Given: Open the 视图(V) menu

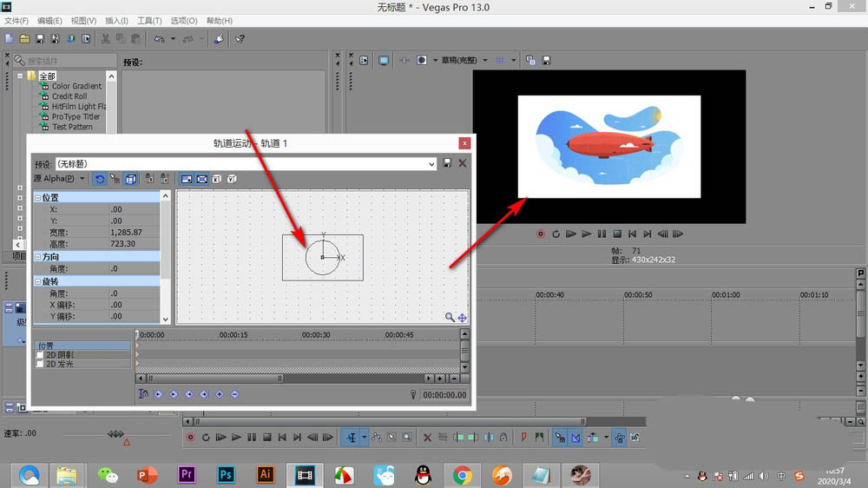Looking at the screenshot, I should [83, 21].
